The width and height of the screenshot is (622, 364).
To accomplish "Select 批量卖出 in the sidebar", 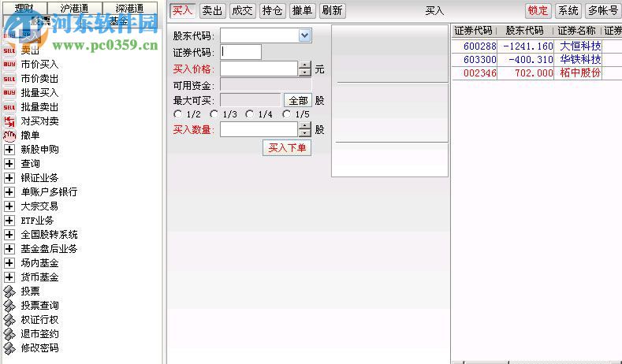I will [39, 107].
